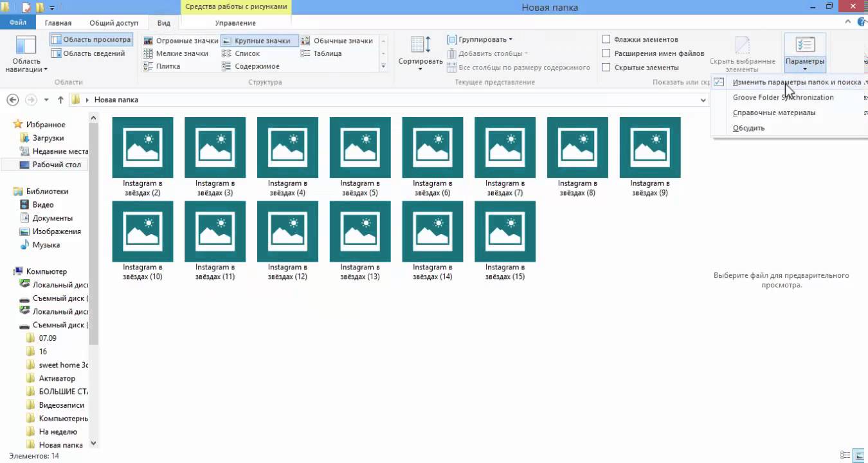
Task: Switch to large icons view in status bar
Action: pyautogui.click(x=858, y=456)
